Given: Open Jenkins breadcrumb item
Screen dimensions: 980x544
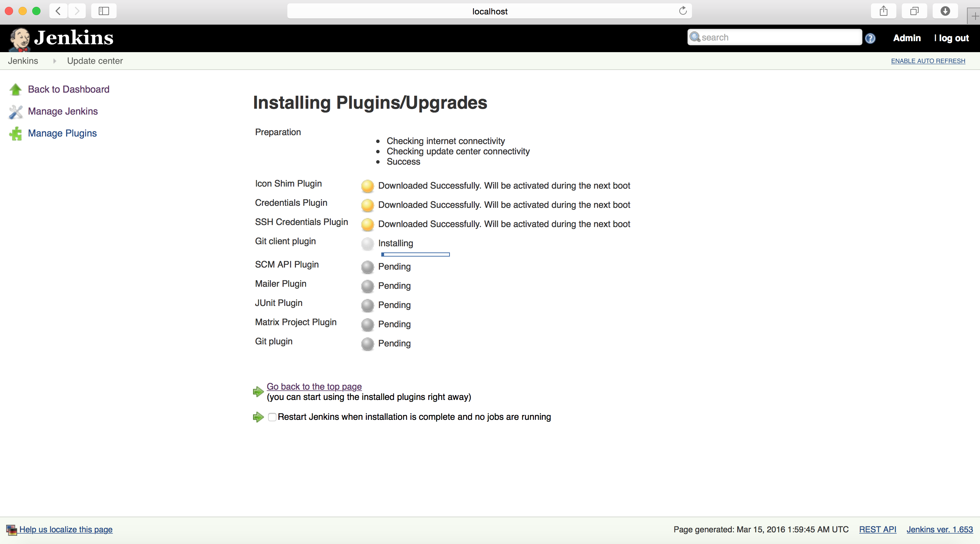Looking at the screenshot, I should click(x=23, y=61).
